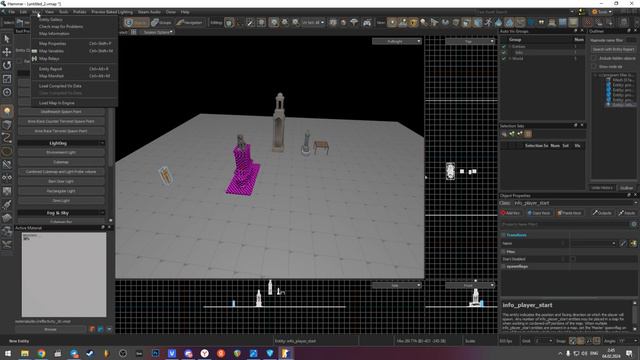Click the yellow target icon beside Name field
The width and height of the screenshot is (640, 360).
click(x=633, y=243)
